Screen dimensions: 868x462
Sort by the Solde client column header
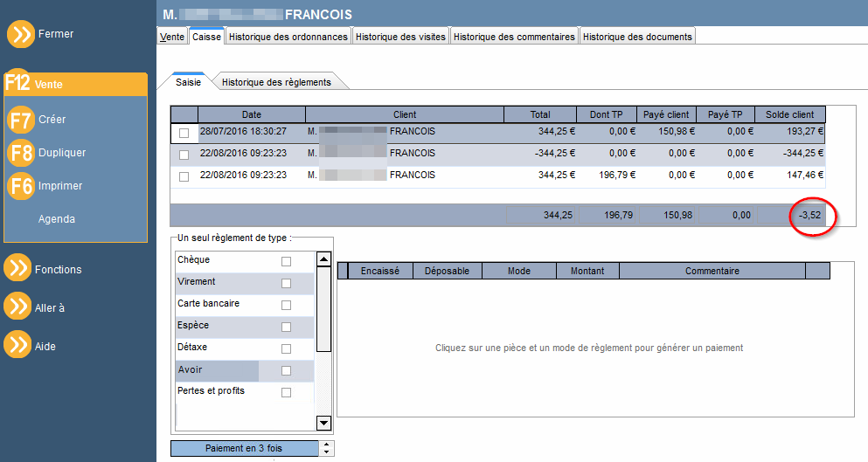point(790,114)
